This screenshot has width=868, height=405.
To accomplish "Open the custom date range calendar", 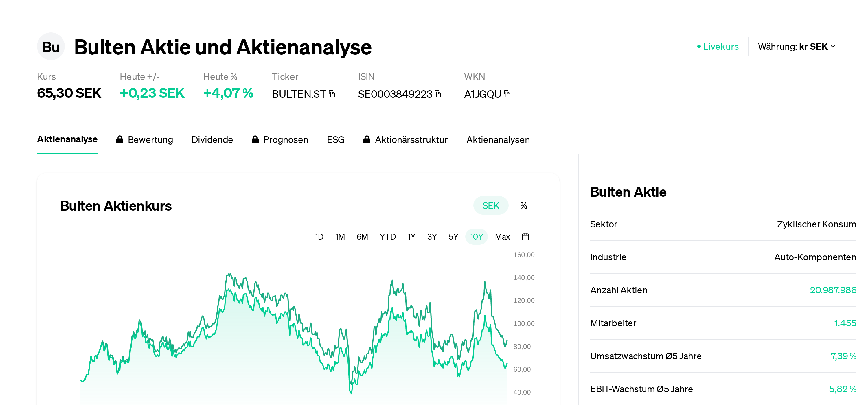I will pos(525,237).
